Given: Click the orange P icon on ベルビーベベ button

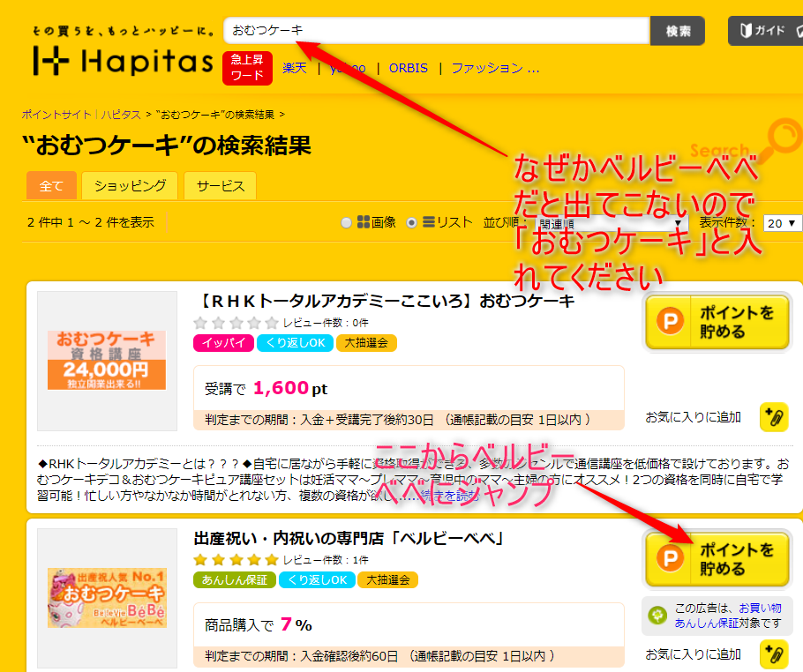Looking at the screenshot, I should (x=671, y=558).
